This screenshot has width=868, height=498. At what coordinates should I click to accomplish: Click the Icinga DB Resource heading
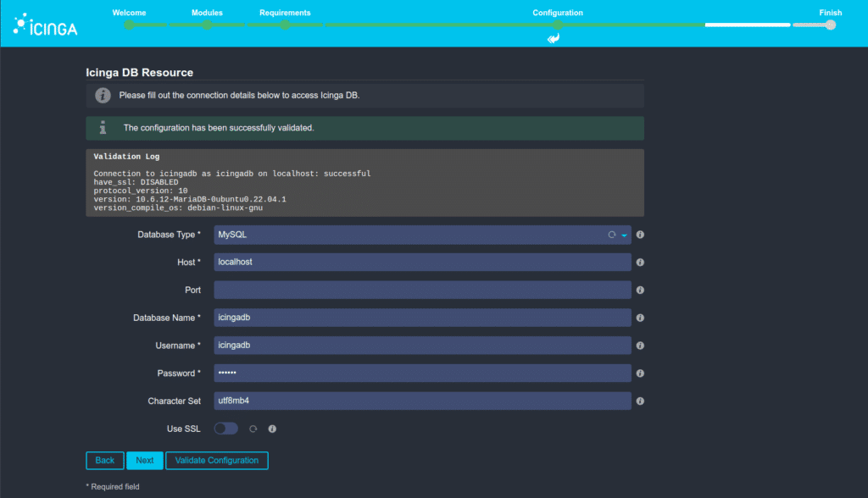click(140, 73)
